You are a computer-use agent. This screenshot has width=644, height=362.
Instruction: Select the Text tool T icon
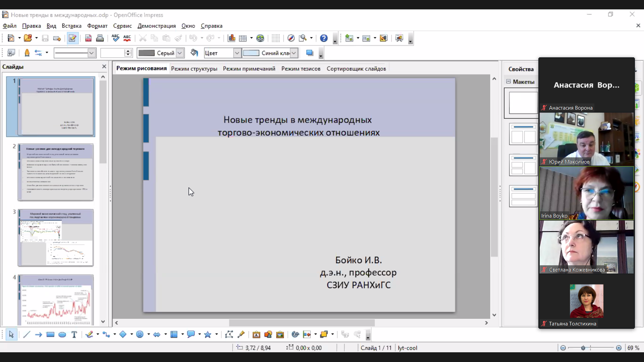[x=74, y=335]
